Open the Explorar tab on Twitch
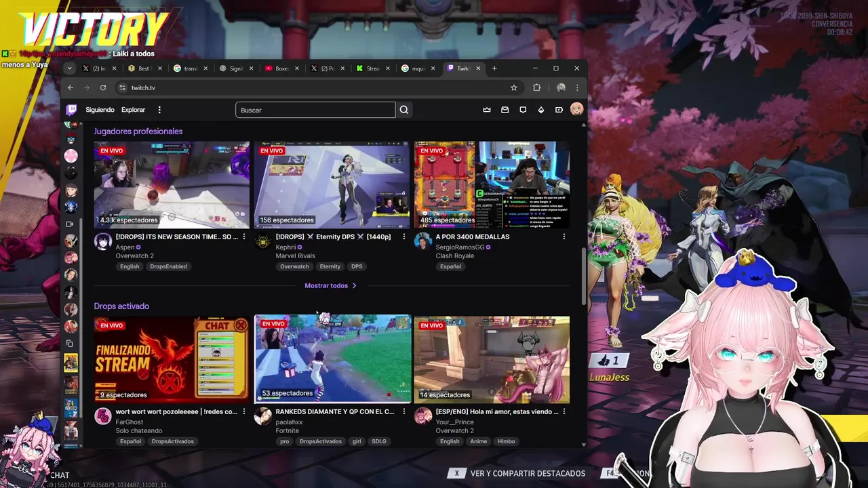868x488 pixels. tap(133, 110)
